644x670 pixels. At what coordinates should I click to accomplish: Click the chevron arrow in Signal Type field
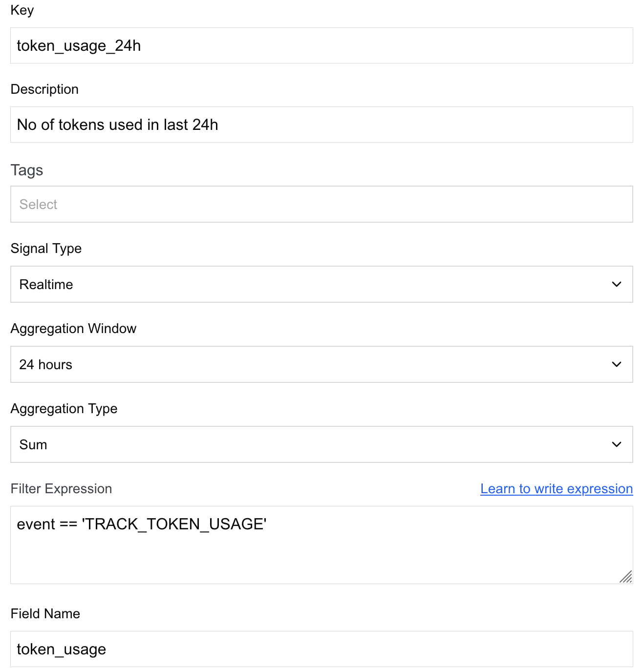coord(617,284)
